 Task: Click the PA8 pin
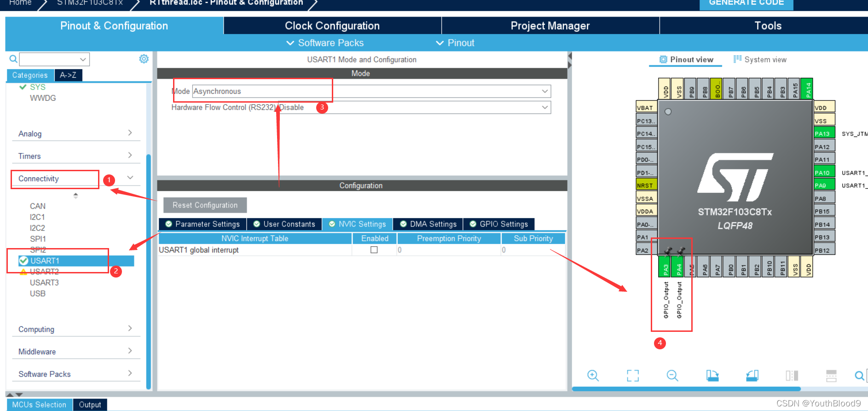pyautogui.click(x=824, y=198)
